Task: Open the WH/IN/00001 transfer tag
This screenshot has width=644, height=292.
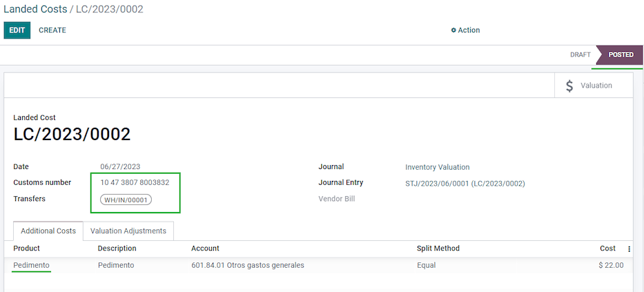Action: click(x=126, y=200)
